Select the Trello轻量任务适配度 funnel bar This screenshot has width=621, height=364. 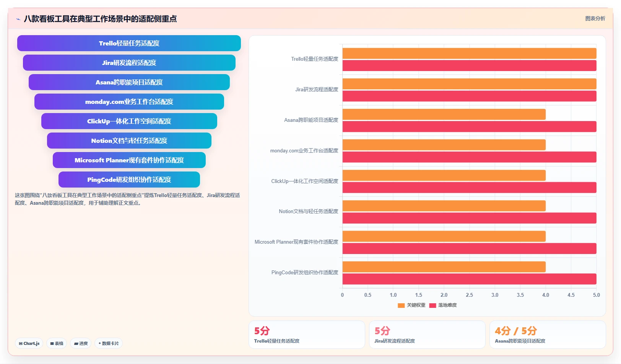point(129,43)
